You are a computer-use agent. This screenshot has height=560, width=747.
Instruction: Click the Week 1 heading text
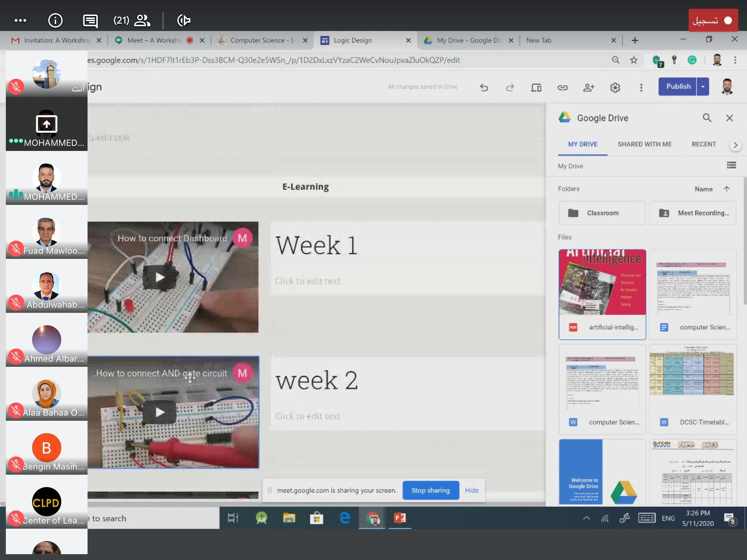click(316, 245)
